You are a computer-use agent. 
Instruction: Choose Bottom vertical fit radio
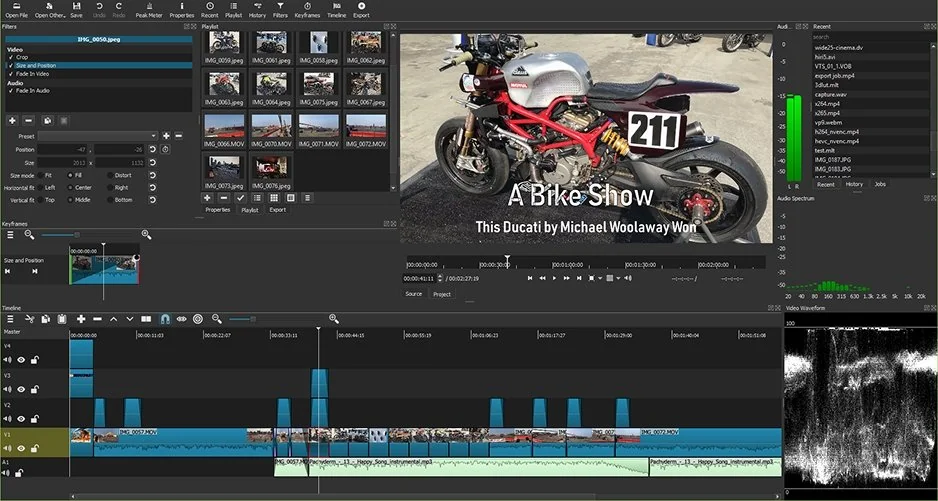[x=110, y=200]
